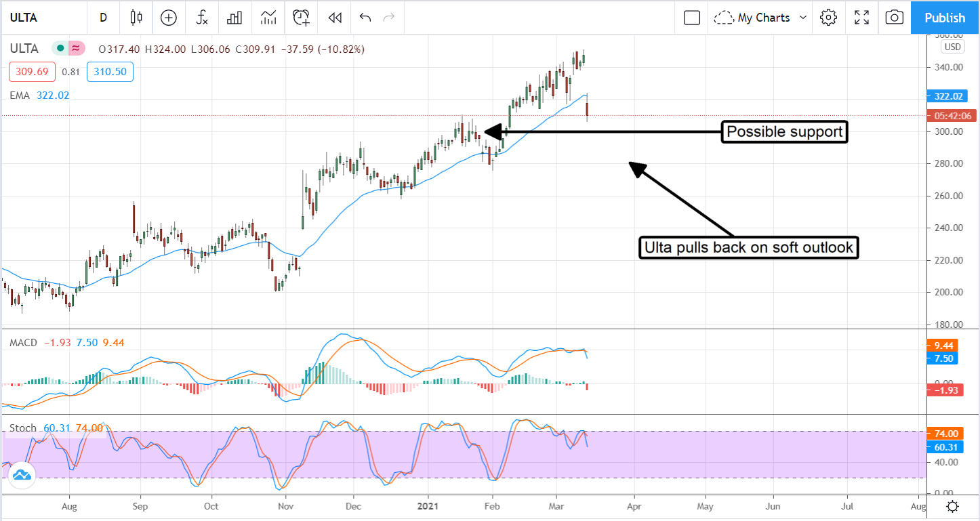
Task: Select the EMA indicator label in the legend
Action: pos(20,96)
